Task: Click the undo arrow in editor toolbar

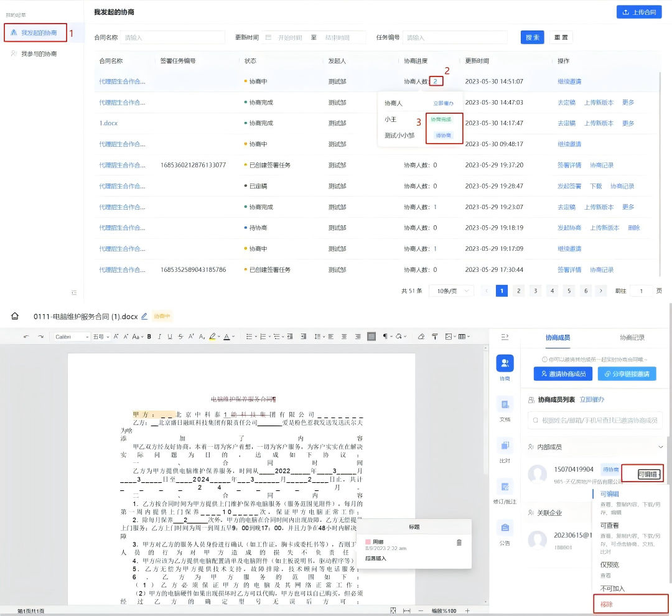Action: pyautogui.click(x=26, y=337)
